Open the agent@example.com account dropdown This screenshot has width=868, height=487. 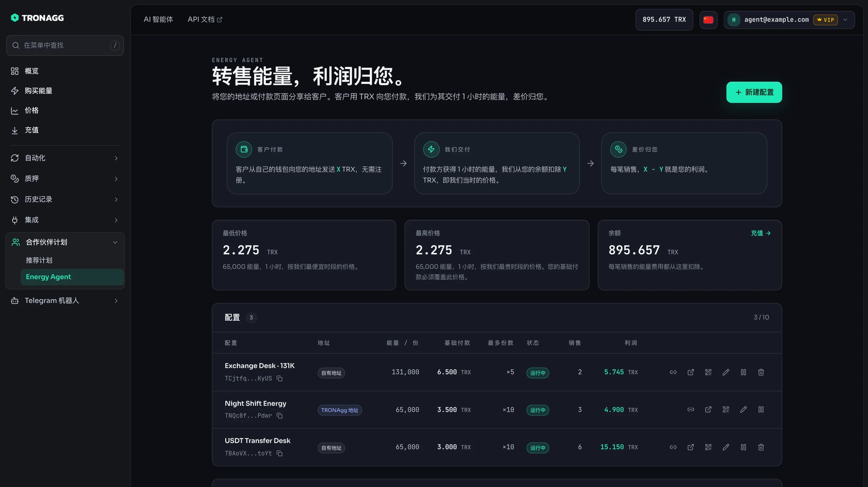pos(789,20)
